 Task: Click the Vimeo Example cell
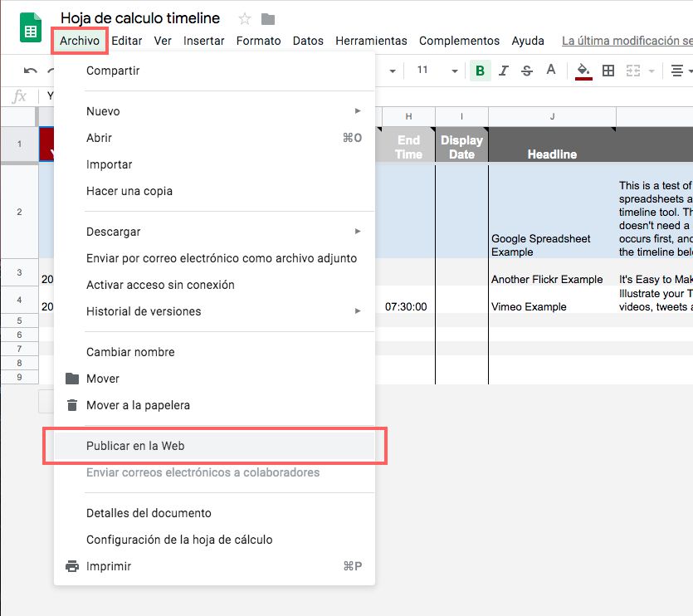553,300
